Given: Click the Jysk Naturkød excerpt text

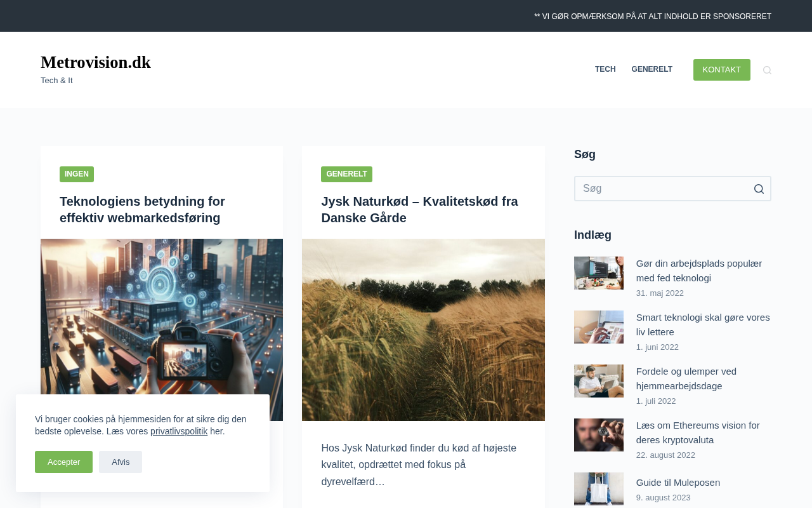Looking at the screenshot, I should pos(419,465).
